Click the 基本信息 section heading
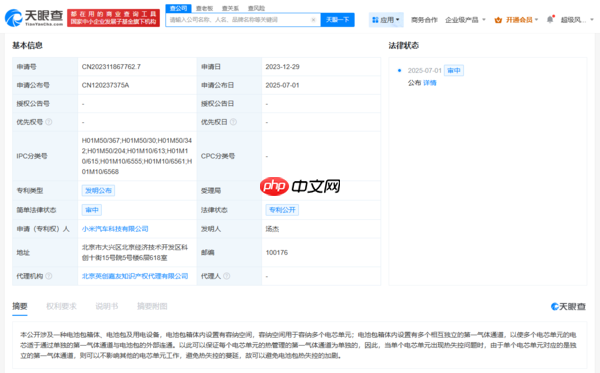Screen dimensions: 600x373 coord(28,46)
